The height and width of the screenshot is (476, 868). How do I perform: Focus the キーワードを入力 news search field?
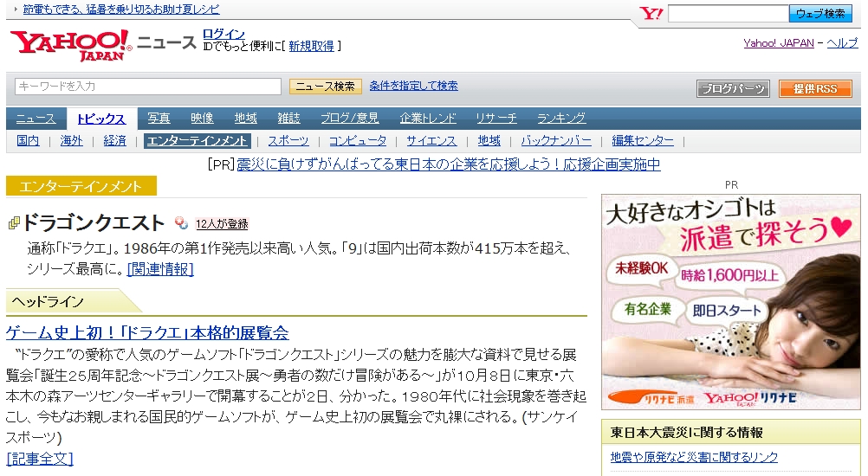point(148,87)
